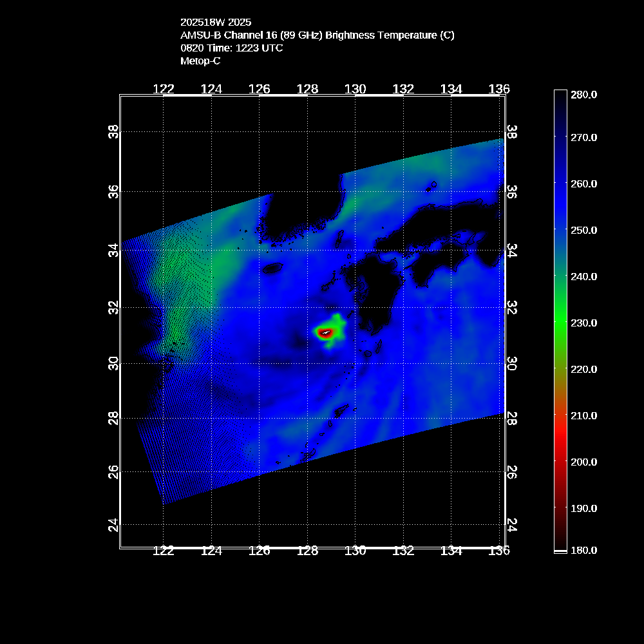Click longitude label 134 on the bottom axis
644x644 pixels.
(x=451, y=551)
